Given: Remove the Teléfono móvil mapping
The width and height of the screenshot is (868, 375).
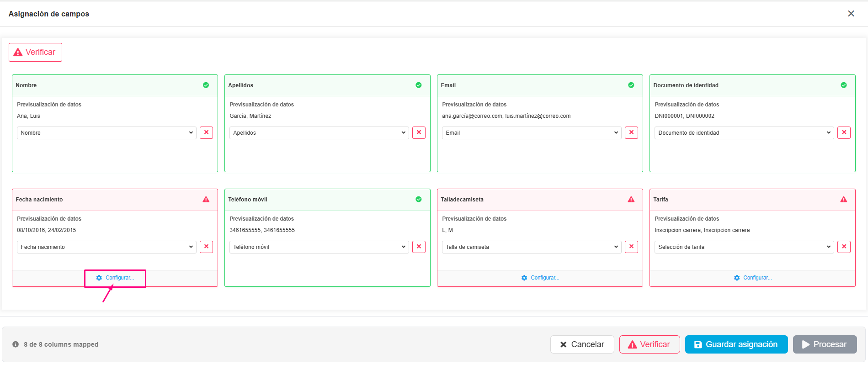Looking at the screenshot, I should point(419,247).
